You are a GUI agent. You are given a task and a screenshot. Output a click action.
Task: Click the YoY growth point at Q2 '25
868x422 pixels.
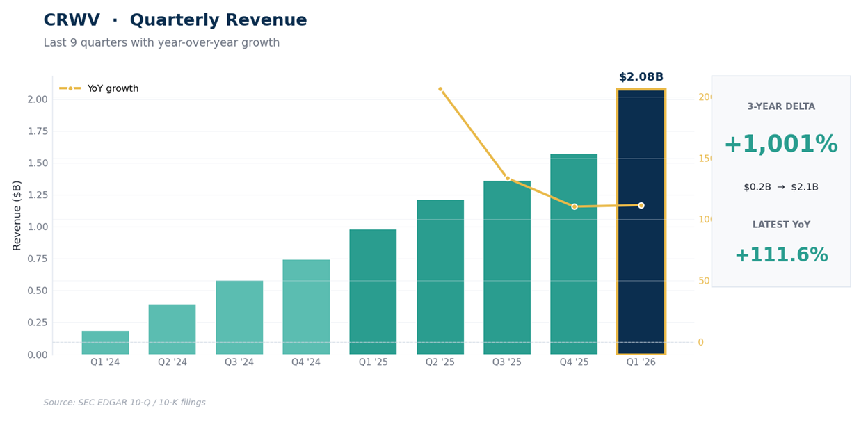click(440, 89)
